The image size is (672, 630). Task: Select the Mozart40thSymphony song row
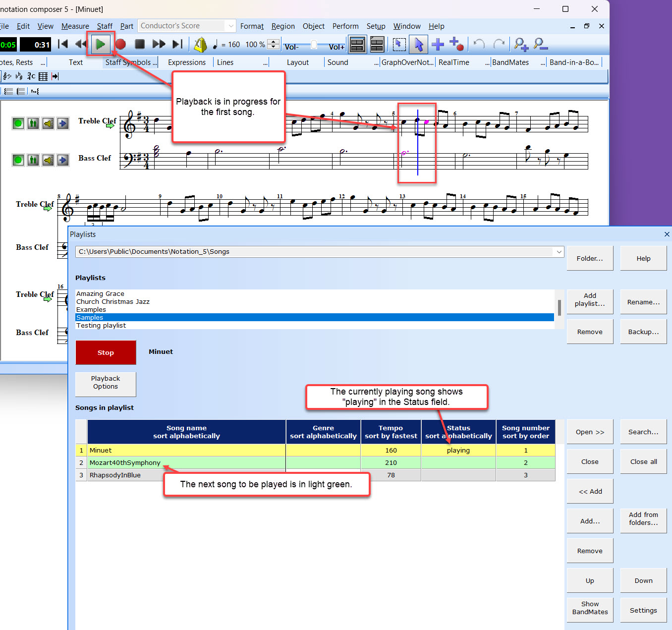(125, 462)
